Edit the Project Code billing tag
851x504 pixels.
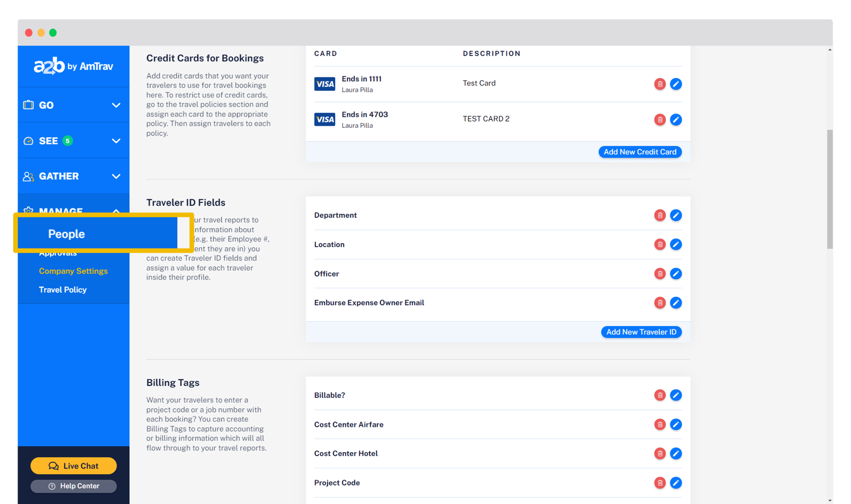676,483
